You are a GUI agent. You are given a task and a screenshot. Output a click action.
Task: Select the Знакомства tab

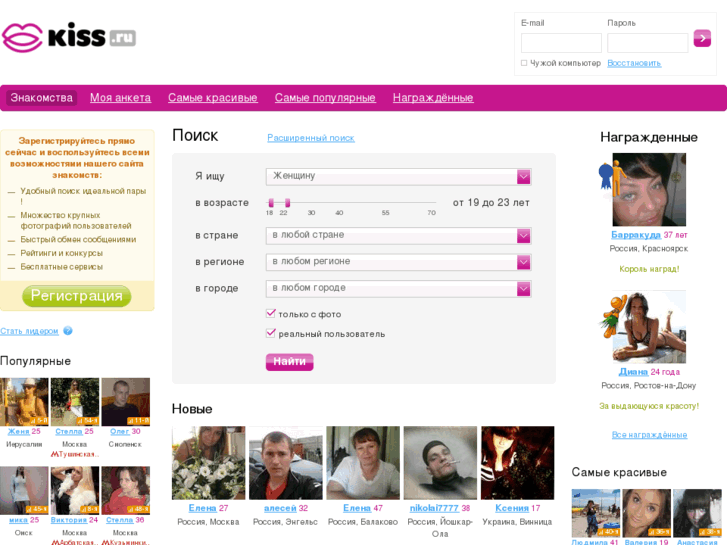41,98
